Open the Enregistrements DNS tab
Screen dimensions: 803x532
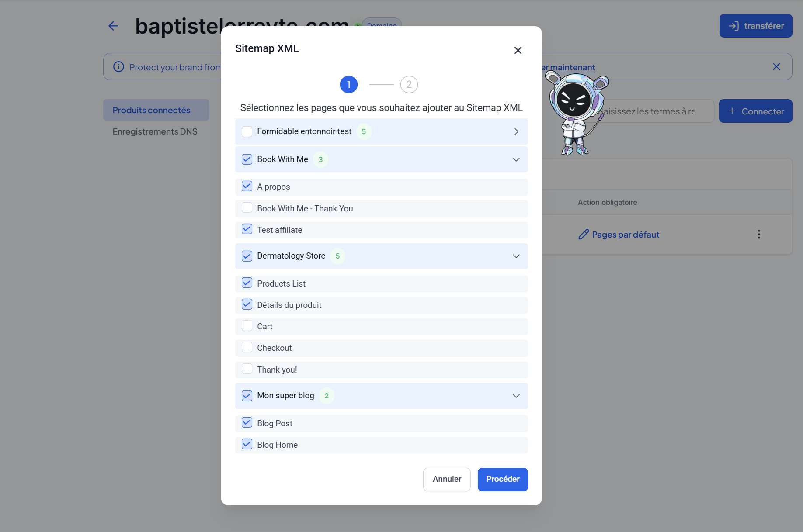[x=155, y=131]
